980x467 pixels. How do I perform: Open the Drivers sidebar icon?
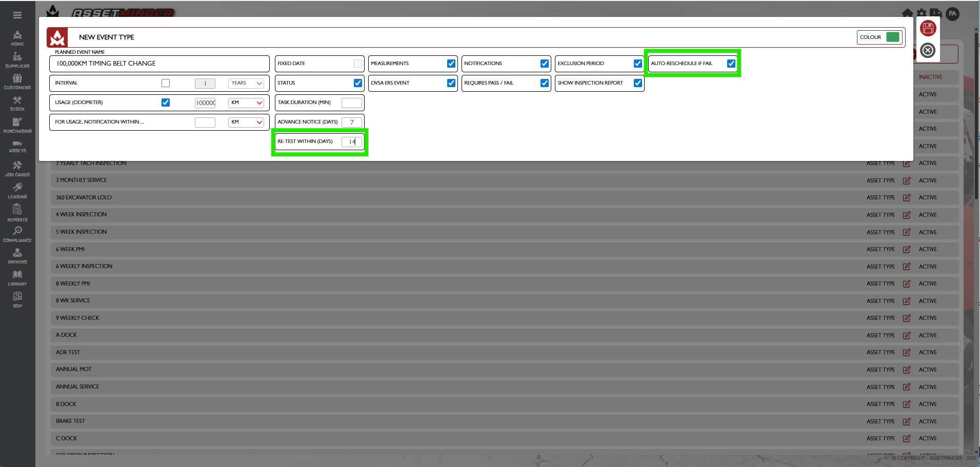pyautogui.click(x=17, y=256)
